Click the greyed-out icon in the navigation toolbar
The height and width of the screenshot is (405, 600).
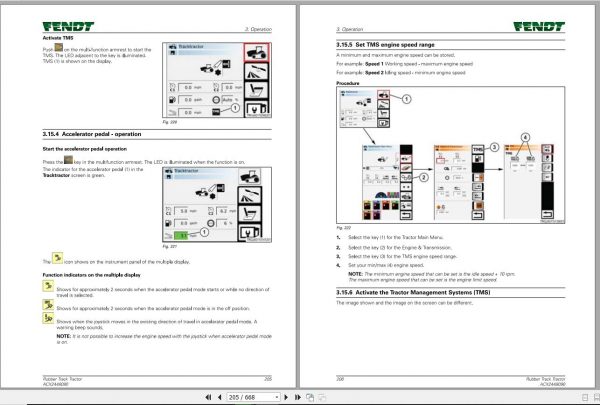coord(322,397)
